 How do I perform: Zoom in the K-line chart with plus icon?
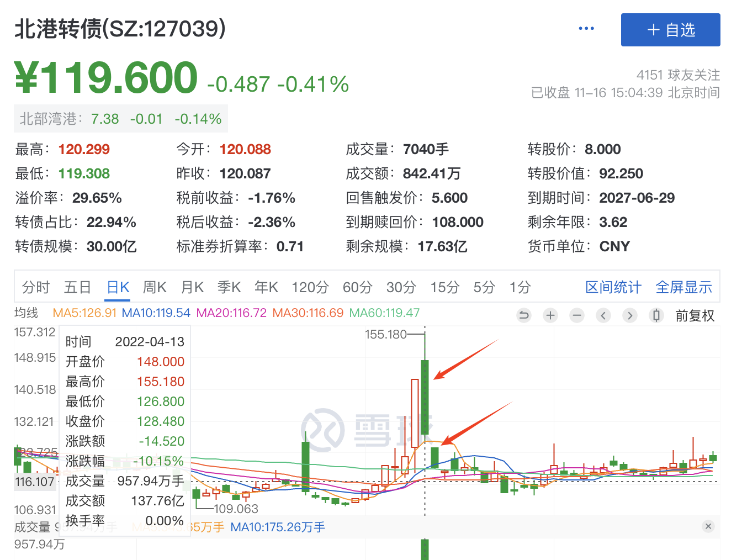point(550,315)
